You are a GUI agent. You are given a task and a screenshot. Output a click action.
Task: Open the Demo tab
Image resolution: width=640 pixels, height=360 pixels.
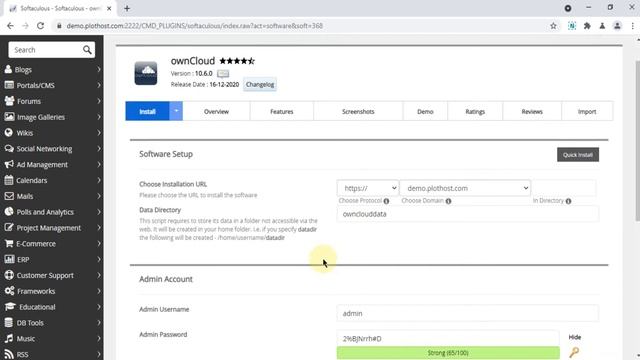click(425, 111)
